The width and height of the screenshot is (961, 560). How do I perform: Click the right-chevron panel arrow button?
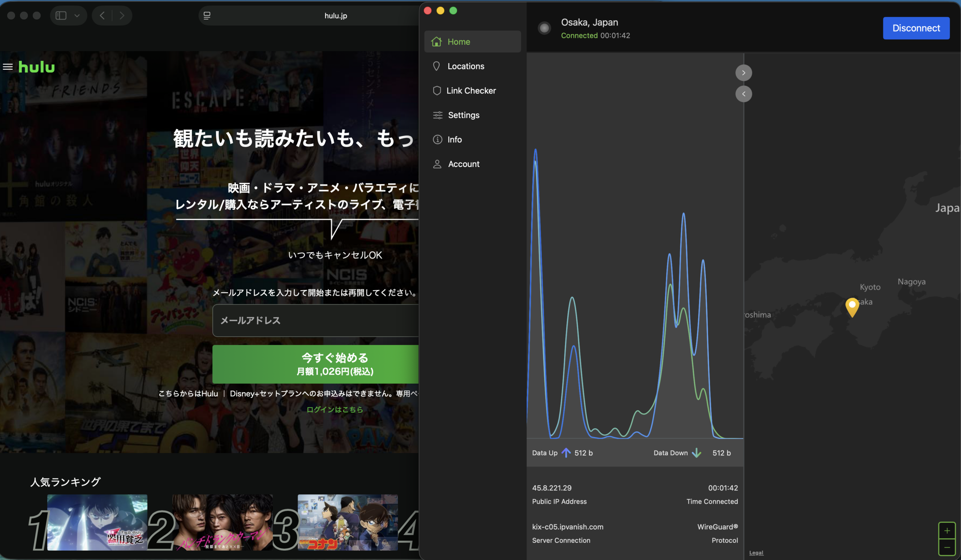point(743,73)
